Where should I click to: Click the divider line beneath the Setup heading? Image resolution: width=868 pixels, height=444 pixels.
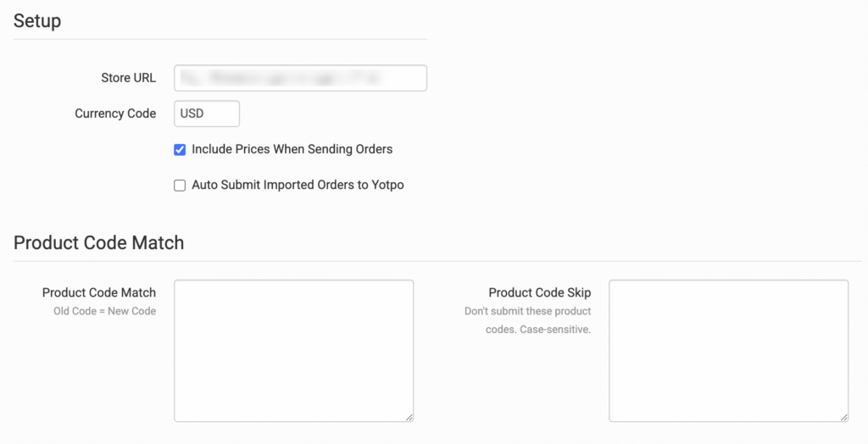[x=220, y=39]
